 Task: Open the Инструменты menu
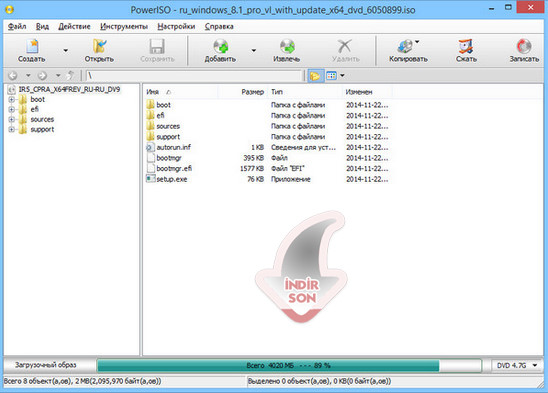click(x=124, y=27)
